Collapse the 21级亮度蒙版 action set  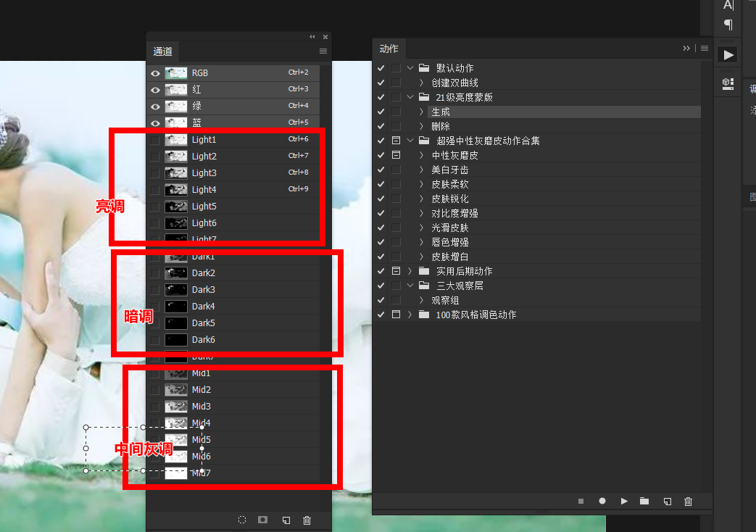tap(410, 96)
